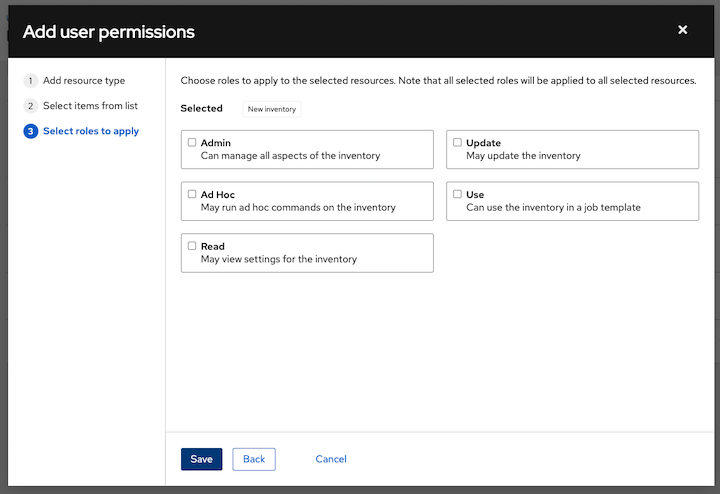Go to Add resource type step
Viewport: 720px width, 494px height.
[84, 80]
